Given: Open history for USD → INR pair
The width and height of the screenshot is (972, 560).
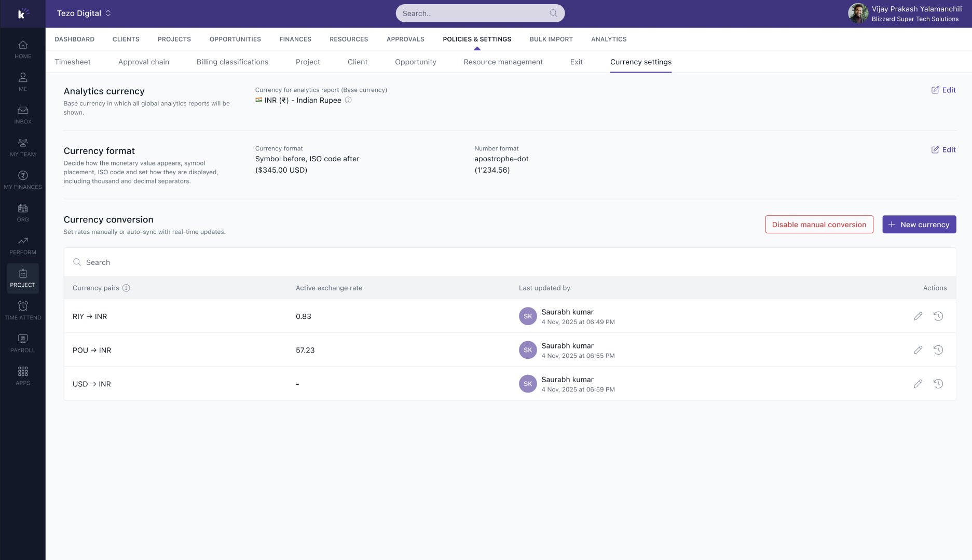Looking at the screenshot, I should [938, 384].
